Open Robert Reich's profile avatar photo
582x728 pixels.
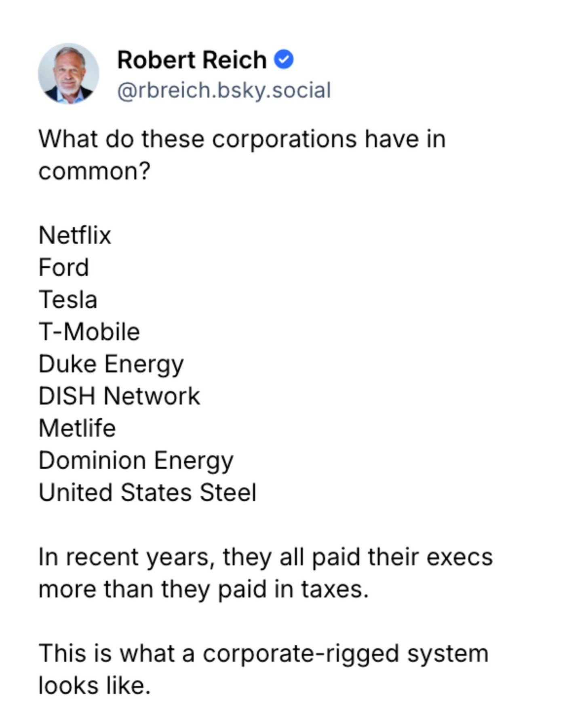pyautogui.click(x=68, y=74)
